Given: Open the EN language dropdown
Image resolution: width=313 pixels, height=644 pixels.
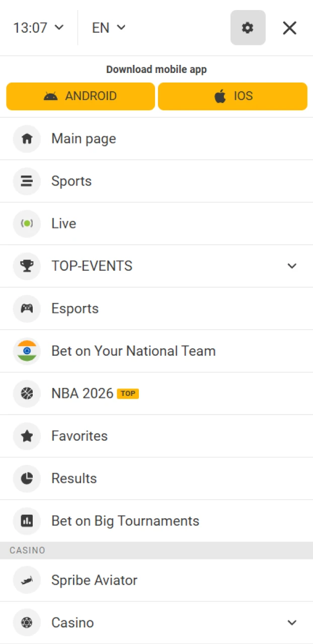Looking at the screenshot, I should coord(108,28).
